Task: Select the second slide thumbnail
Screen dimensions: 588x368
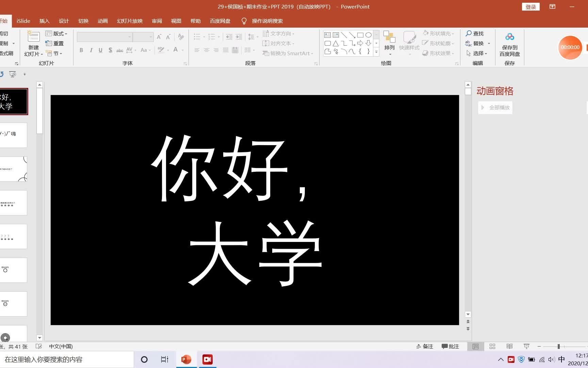Action: click(x=13, y=135)
